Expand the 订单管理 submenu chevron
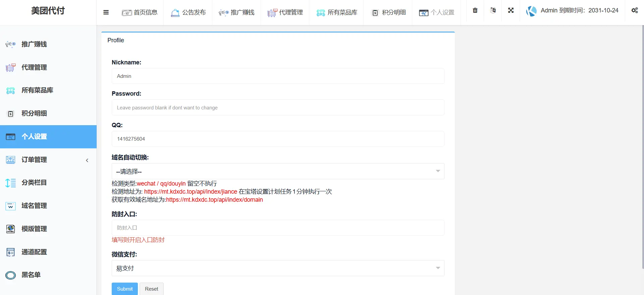 click(x=87, y=160)
